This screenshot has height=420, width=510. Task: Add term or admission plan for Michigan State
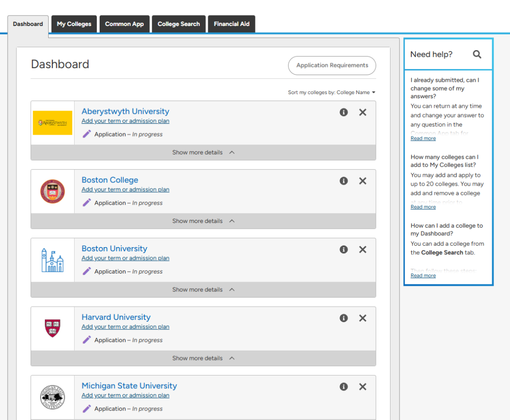pos(125,395)
